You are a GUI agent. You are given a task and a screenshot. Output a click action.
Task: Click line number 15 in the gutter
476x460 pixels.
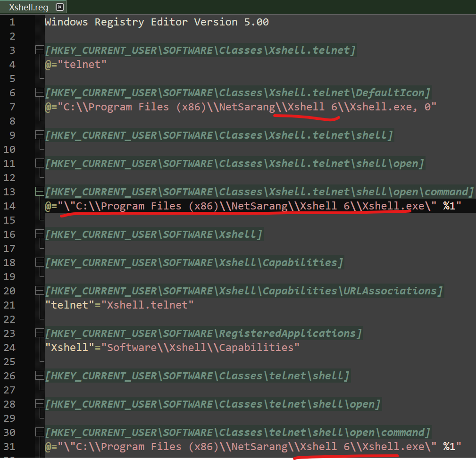click(x=9, y=220)
